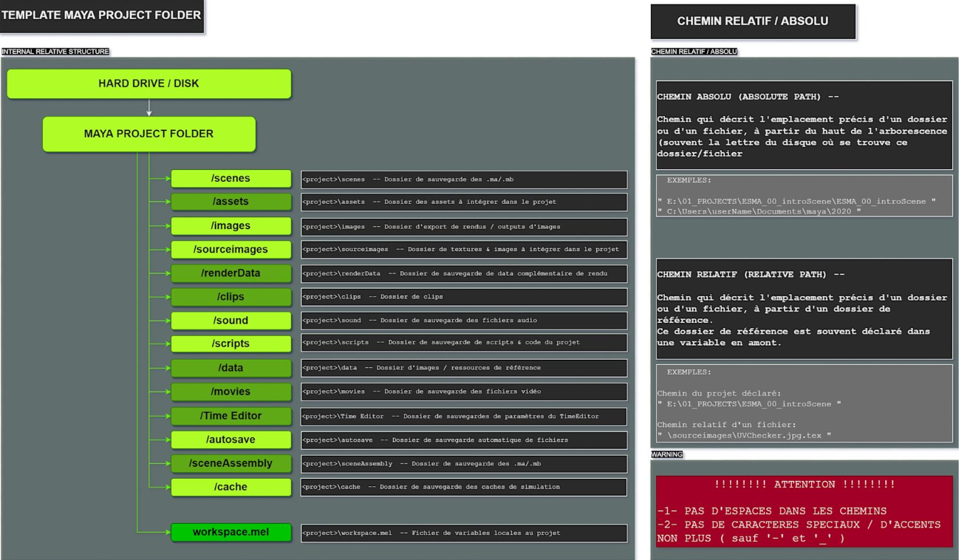Select the CHEMIN ABSOLU definition text block
This screenshot has height=560, width=959.
(x=804, y=125)
